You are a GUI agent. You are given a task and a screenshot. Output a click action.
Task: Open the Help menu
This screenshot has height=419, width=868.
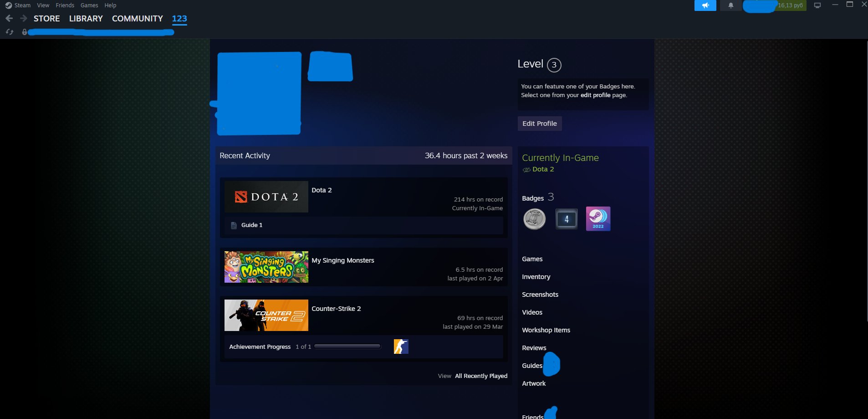click(110, 5)
